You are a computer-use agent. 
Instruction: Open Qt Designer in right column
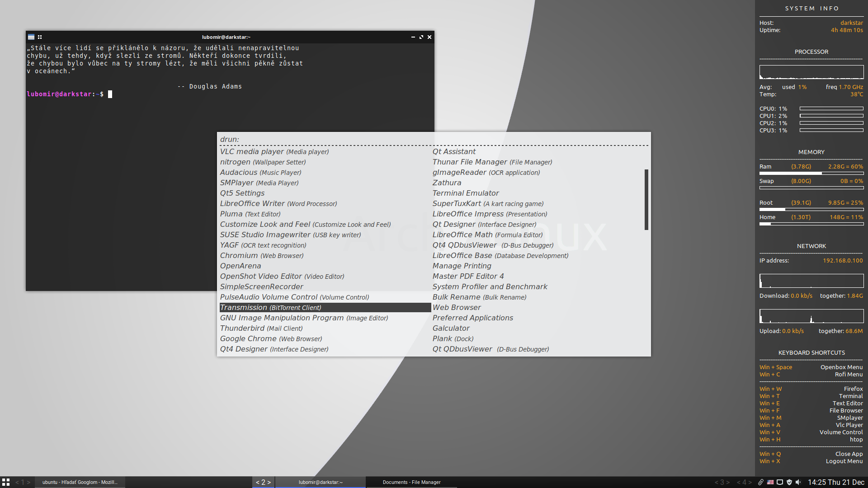pyautogui.click(x=538, y=225)
